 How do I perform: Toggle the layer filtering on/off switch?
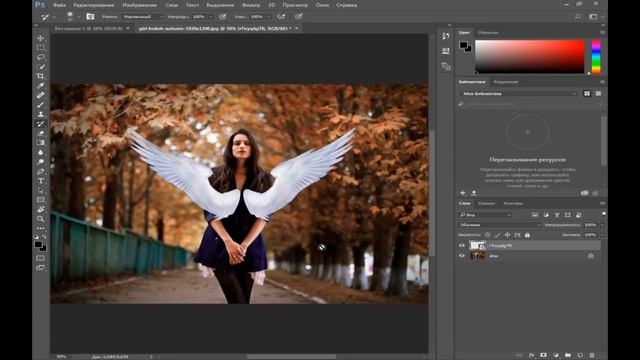603,214
